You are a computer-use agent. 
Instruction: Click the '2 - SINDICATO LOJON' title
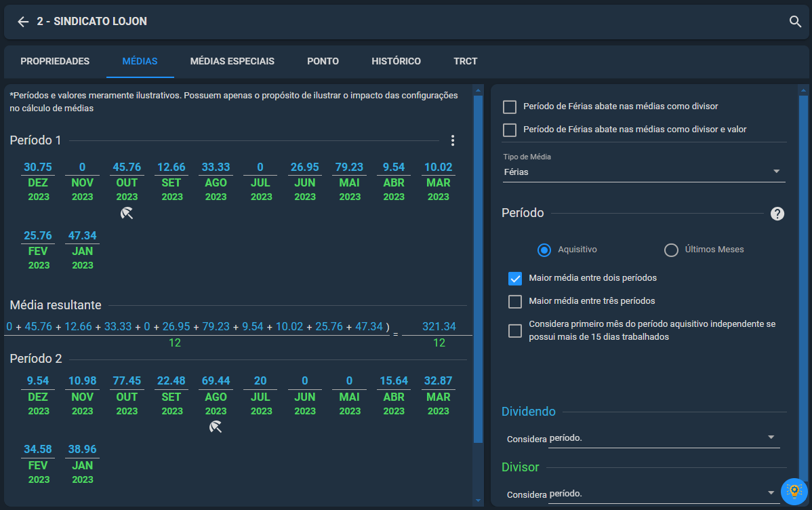click(92, 21)
